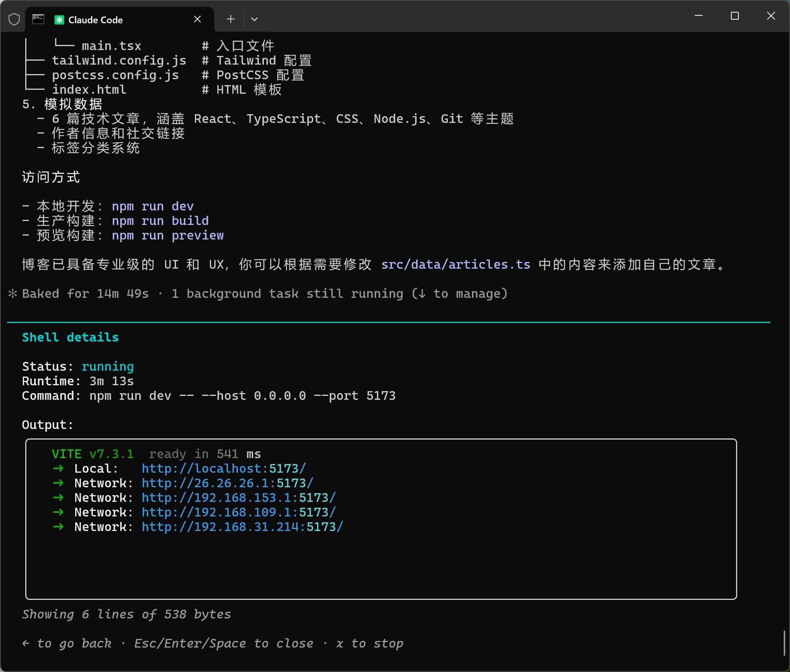Click the Baked status spinner asterisk
This screenshot has width=790, height=672.
pyautogui.click(x=13, y=293)
